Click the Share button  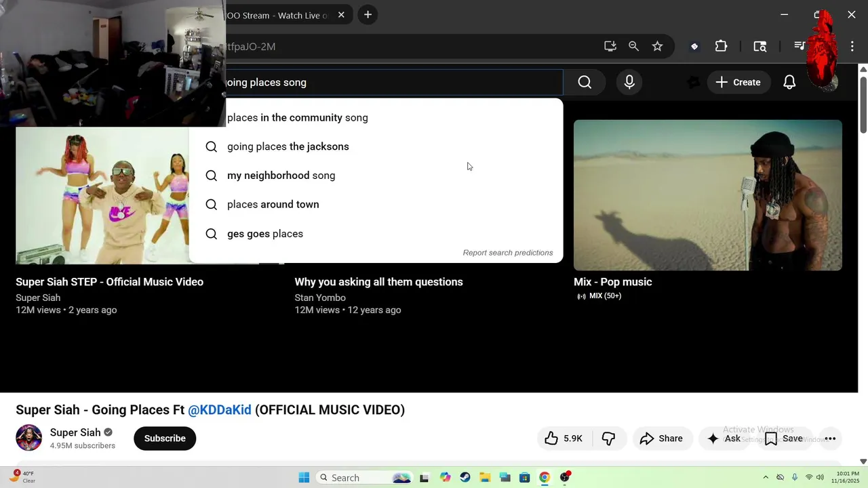661,439
